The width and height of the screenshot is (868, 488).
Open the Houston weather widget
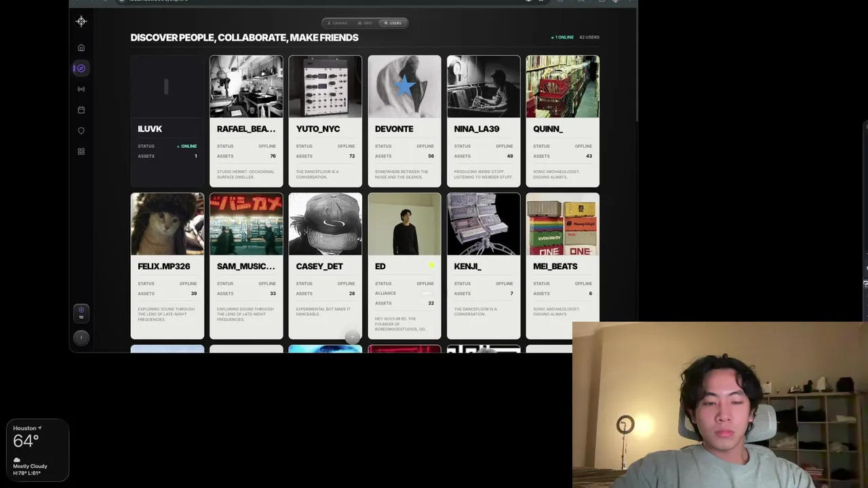click(37, 450)
